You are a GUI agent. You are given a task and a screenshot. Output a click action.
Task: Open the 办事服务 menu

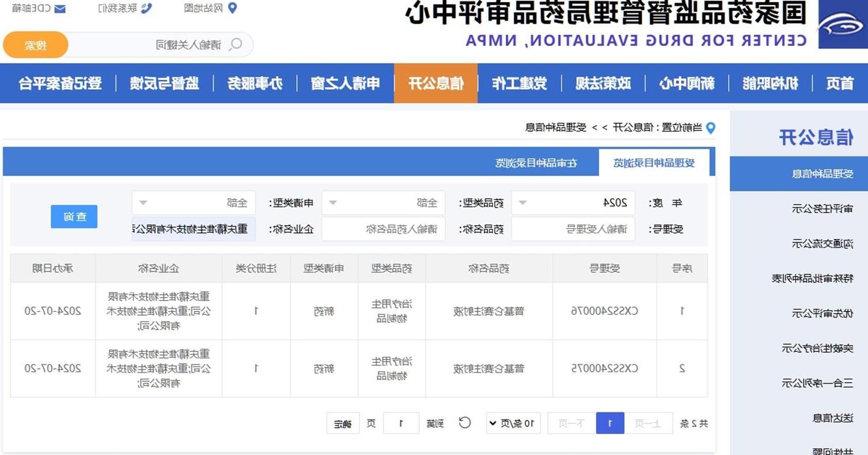click(x=255, y=83)
